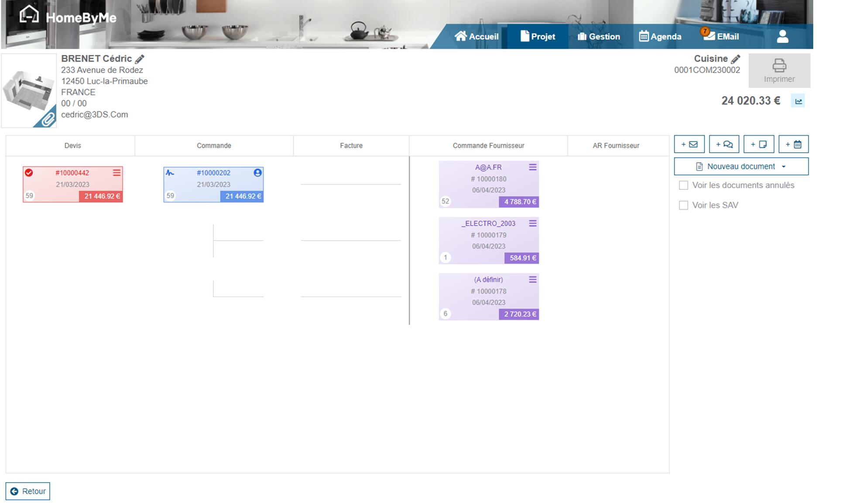The height and width of the screenshot is (504, 864).
Task: Click the Retour button
Action: 28,491
